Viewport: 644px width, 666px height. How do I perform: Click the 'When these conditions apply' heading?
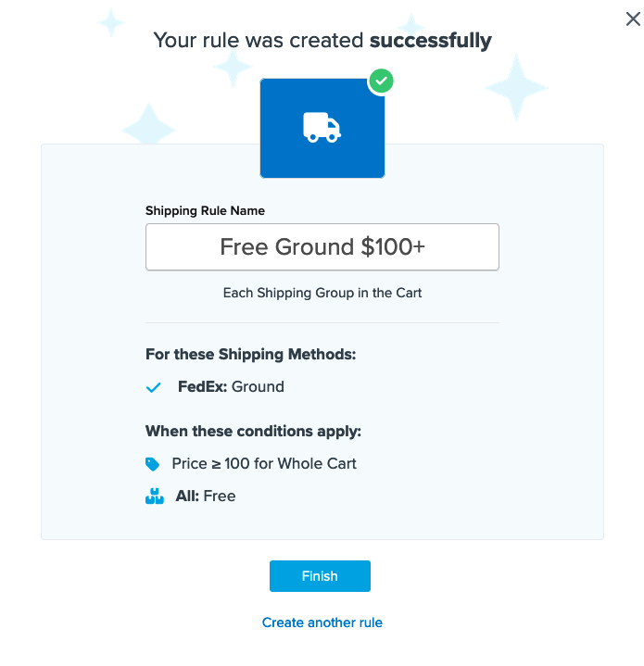click(253, 431)
